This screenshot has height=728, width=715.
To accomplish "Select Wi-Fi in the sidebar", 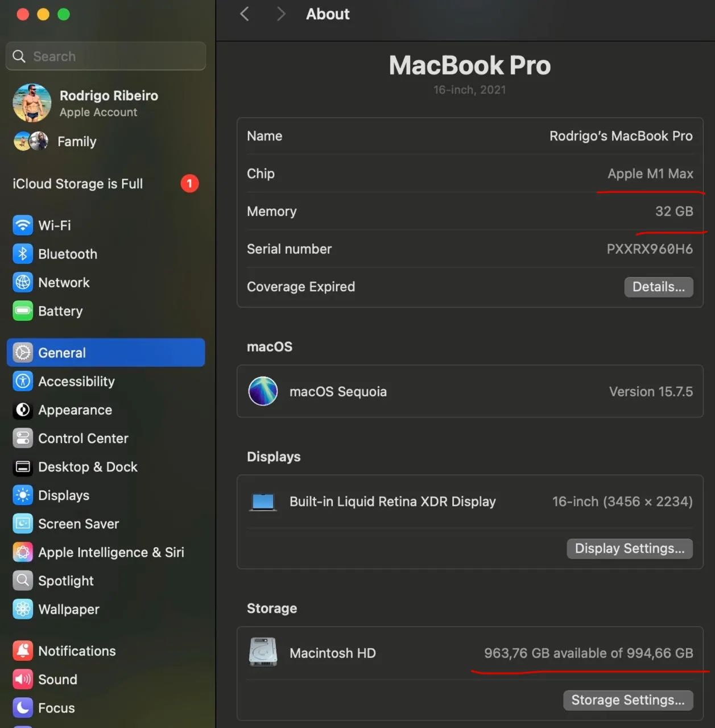I will 106,225.
